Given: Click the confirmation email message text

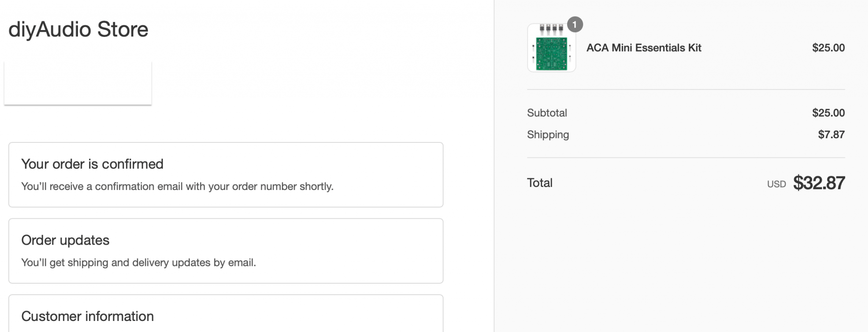Looking at the screenshot, I should pyautogui.click(x=178, y=187).
